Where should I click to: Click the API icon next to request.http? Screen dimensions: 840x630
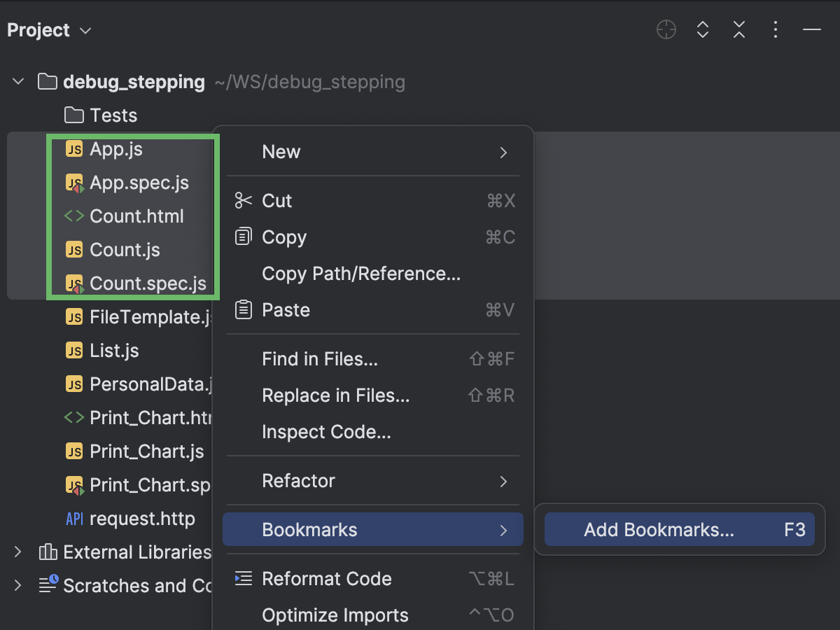coord(75,519)
